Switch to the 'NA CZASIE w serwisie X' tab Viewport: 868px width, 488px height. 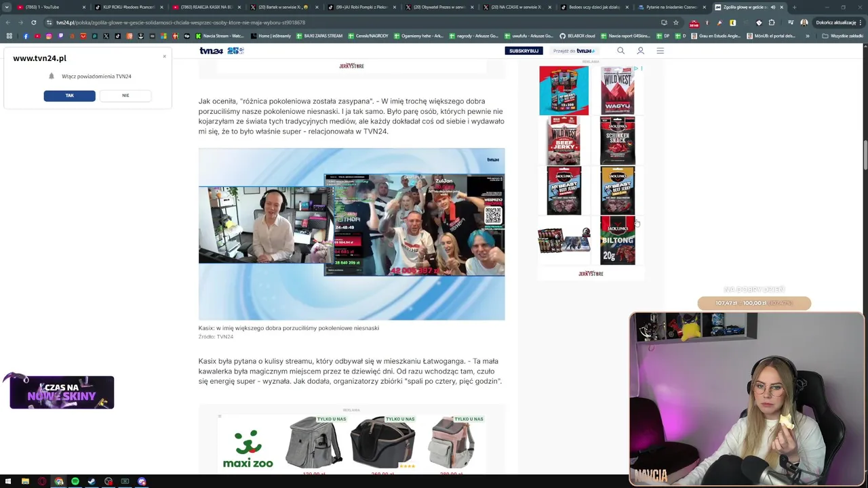click(x=516, y=7)
